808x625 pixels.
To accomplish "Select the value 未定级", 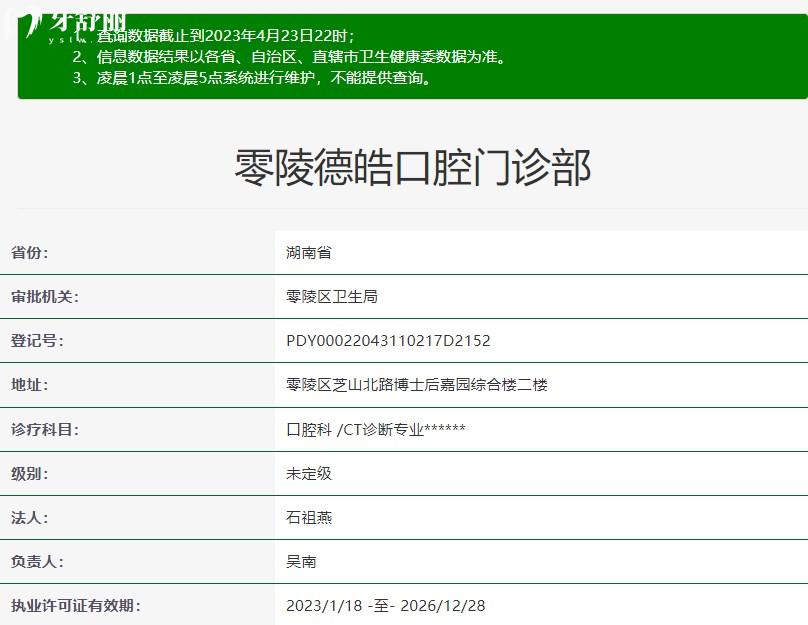I will point(309,474).
